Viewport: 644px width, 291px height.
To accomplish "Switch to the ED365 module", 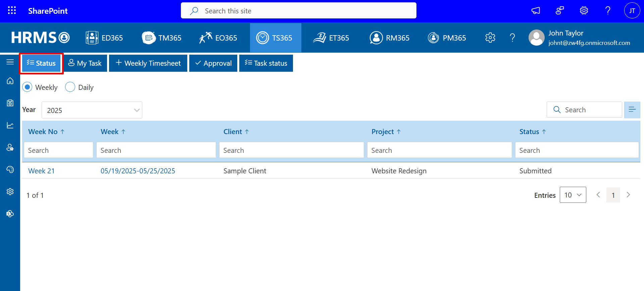I will (x=104, y=38).
